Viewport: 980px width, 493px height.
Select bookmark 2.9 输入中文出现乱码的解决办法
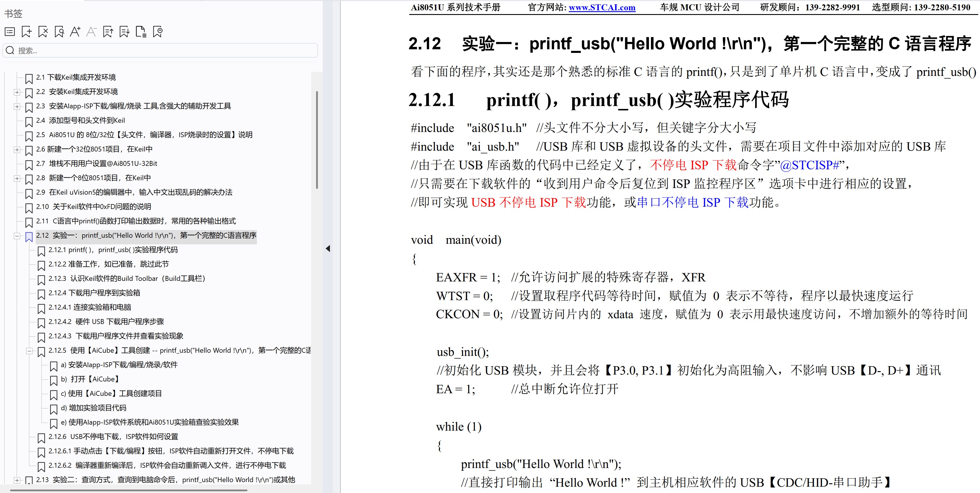pyautogui.click(x=134, y=192)
